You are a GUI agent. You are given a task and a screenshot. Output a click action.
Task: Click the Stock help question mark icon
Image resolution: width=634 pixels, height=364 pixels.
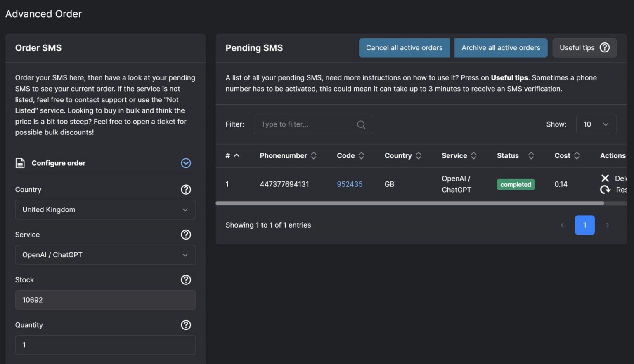point(186,280)
